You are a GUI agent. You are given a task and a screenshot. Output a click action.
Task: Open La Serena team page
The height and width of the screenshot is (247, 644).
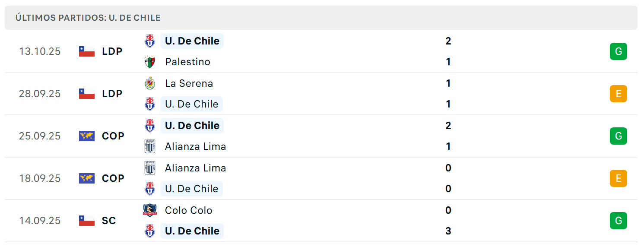point(189,83)
